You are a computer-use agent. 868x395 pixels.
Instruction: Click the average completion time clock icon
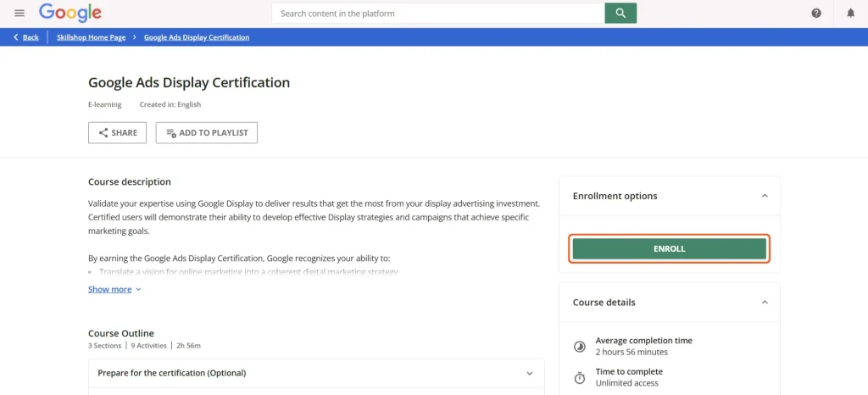click(x=579, y=347)
